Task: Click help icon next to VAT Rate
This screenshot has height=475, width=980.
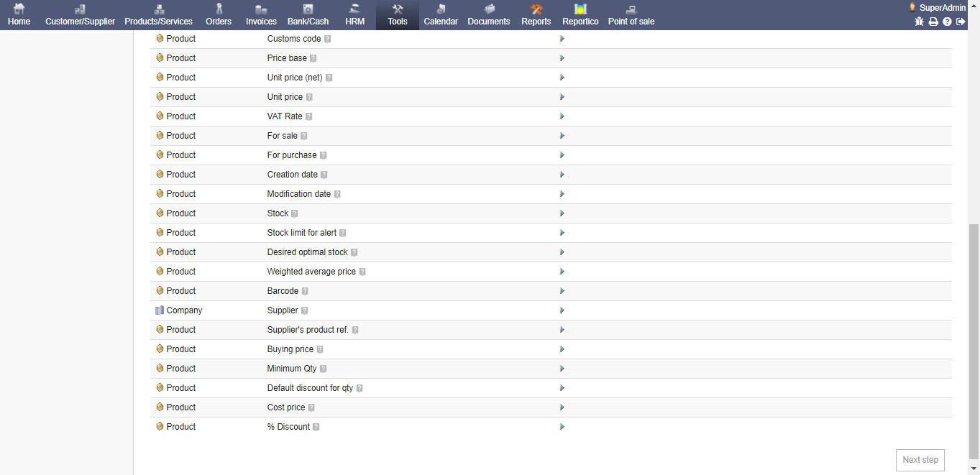Action: pyautogui.click(x=308, y=116)
